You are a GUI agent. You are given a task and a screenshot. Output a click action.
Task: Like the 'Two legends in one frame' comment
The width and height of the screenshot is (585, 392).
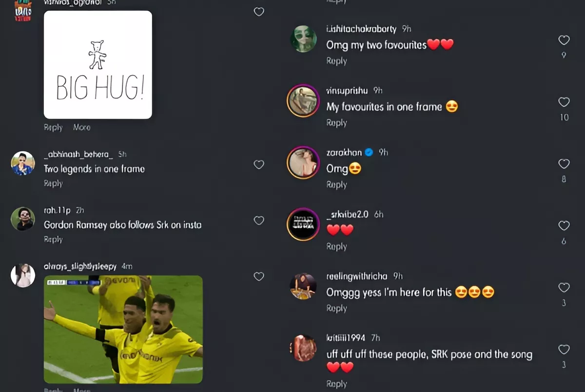(259, 165)
